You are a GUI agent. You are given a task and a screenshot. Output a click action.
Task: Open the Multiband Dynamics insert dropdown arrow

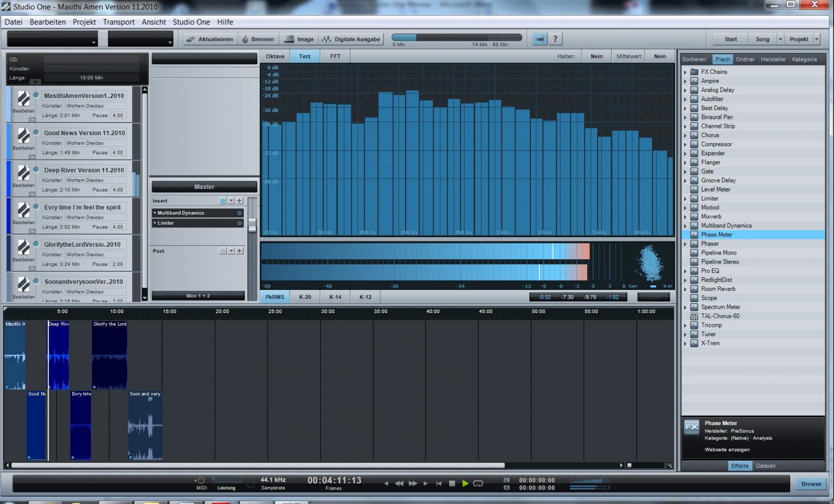(x=155, y=213)
